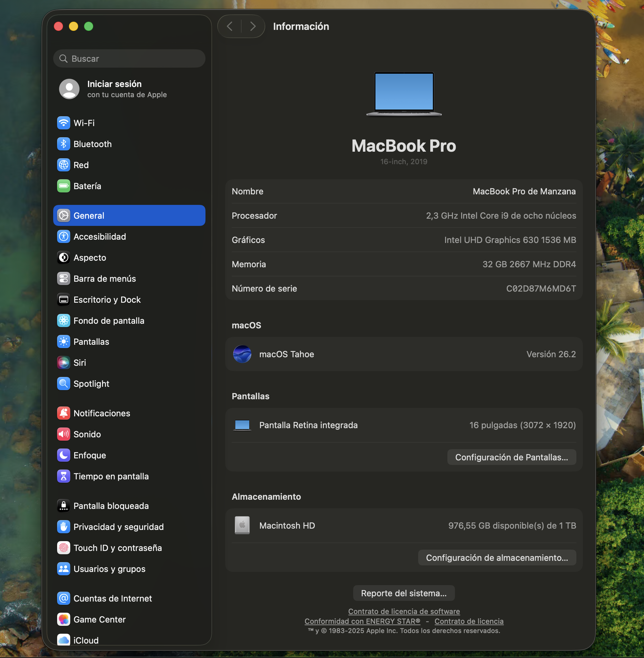Open the Wi-Fi settings icon
This screenshot has height=658, width=644.
pos(64,123)
